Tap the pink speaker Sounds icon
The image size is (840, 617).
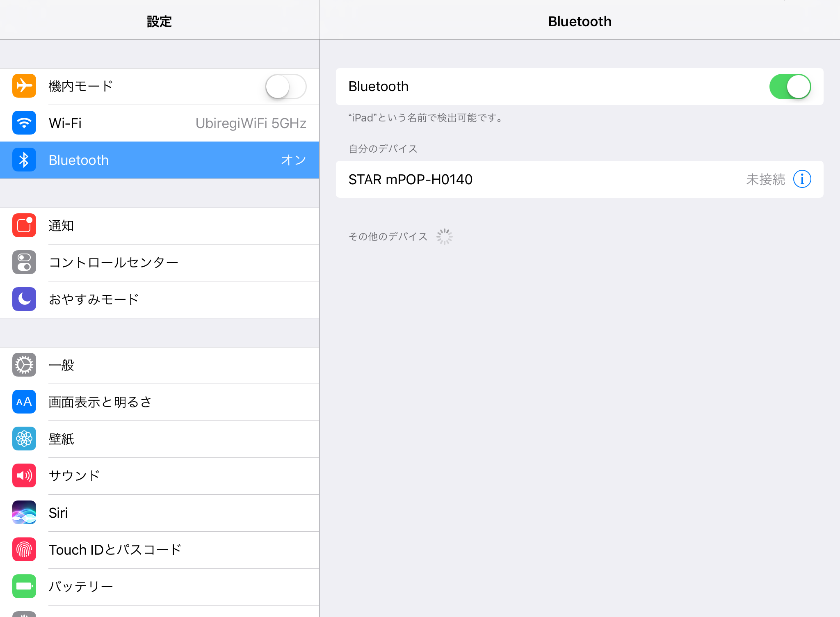tap(24, 476)
